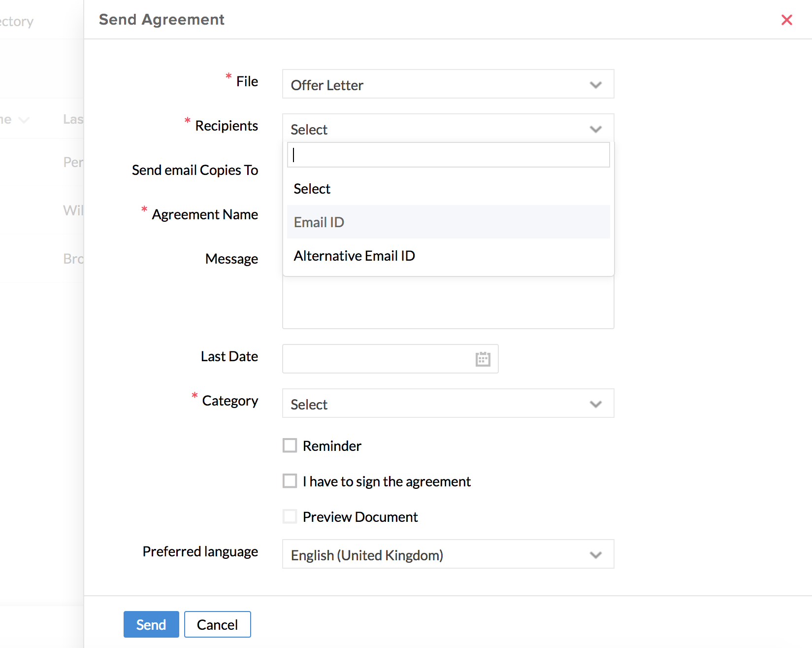Viewport: 812px width, 648px height.
Task: Focus the recipients search text box
Action: (448, 155)
